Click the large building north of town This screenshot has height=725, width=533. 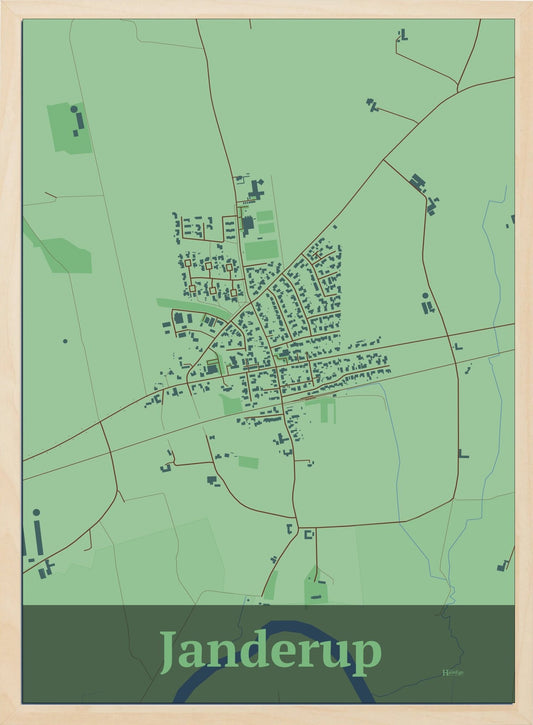point(256,189)
